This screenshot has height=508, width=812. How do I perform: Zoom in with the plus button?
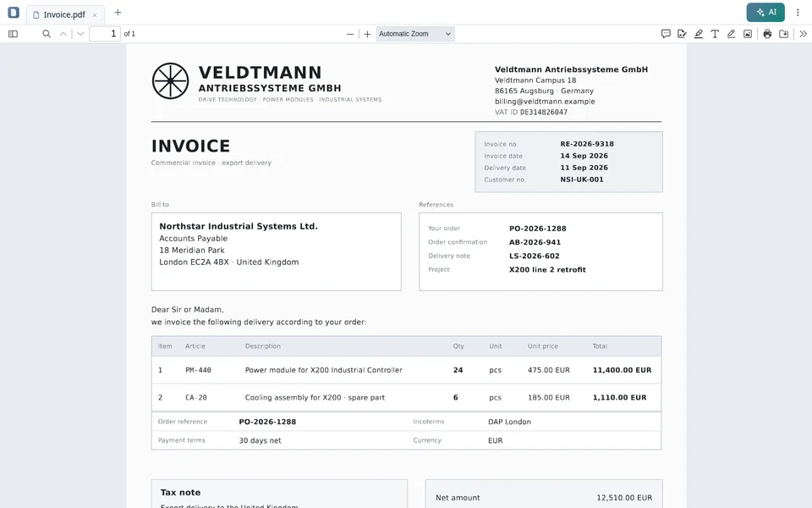[x=367, y=34]
